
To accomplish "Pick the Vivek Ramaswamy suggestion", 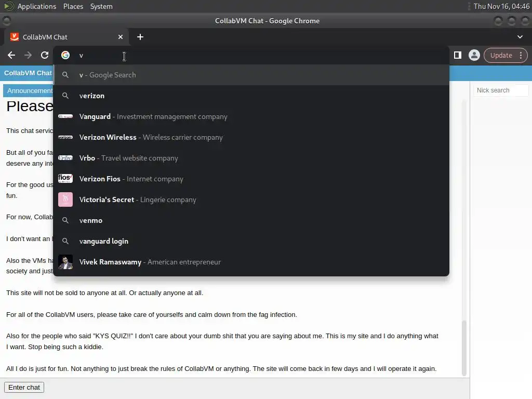I will [x=251, y=262].
